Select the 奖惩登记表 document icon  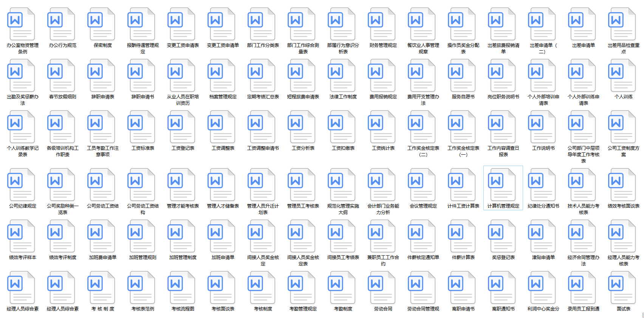click(502, 236)
